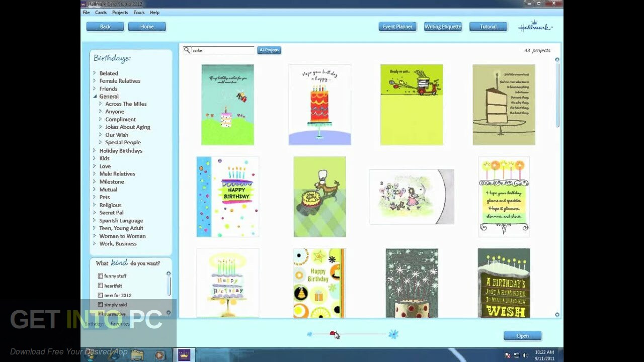644x362 pixels.
Task: Open the Help menu
Action: [x=154, y=13]
